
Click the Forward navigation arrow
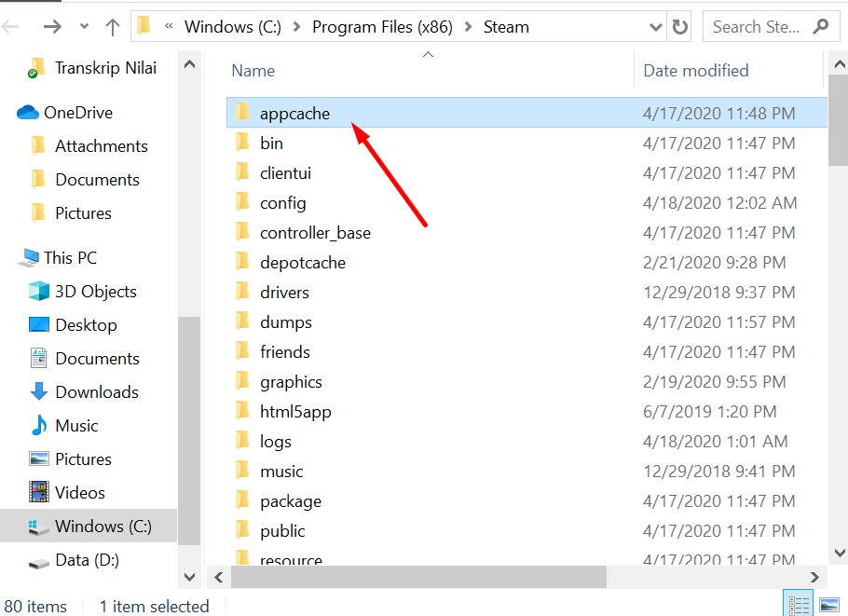tap(53, 27)
